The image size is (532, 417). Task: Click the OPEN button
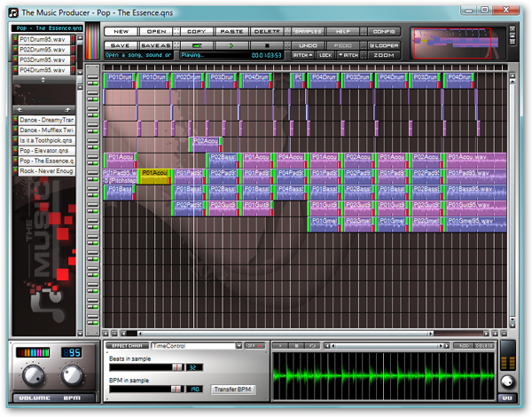coord(156,32)
